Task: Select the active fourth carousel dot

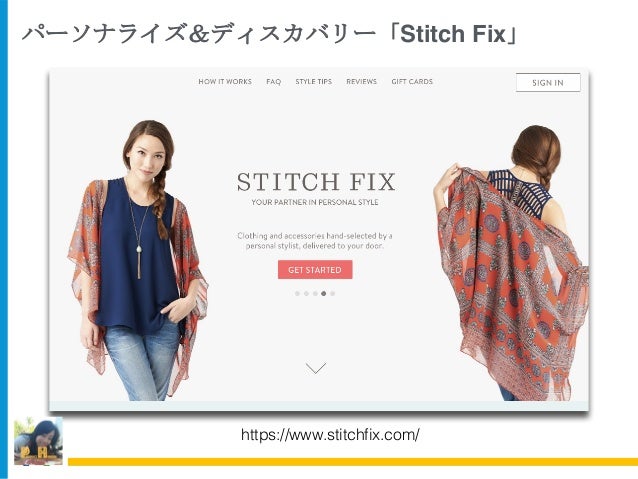Action: [x=323, y=293]
